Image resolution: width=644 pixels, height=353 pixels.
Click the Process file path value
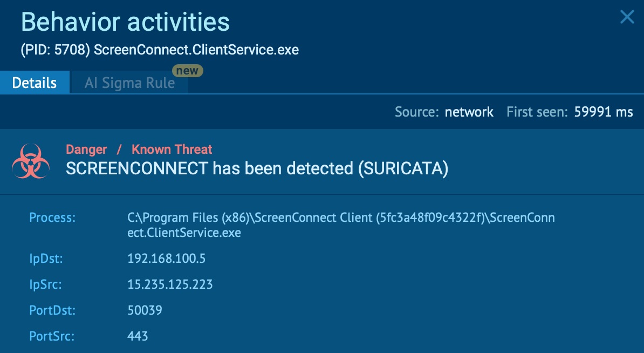coord(341,225)
